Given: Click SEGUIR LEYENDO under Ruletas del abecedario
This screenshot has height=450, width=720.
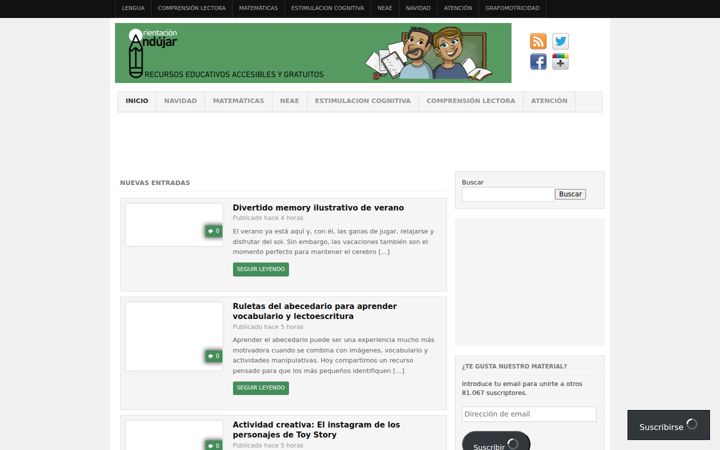Looking at the screenshot, I should [261, 388].
